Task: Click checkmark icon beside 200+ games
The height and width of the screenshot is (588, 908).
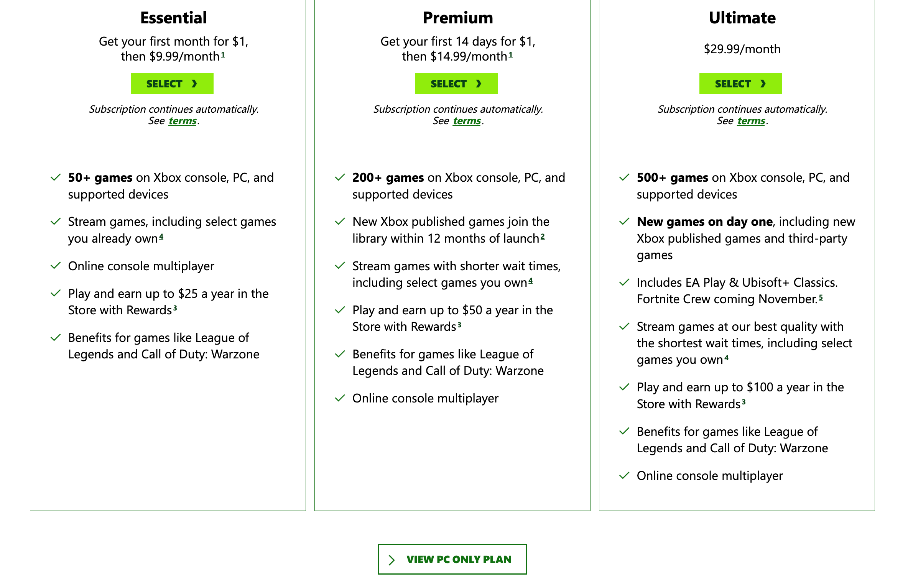Action: click(340, 177)
